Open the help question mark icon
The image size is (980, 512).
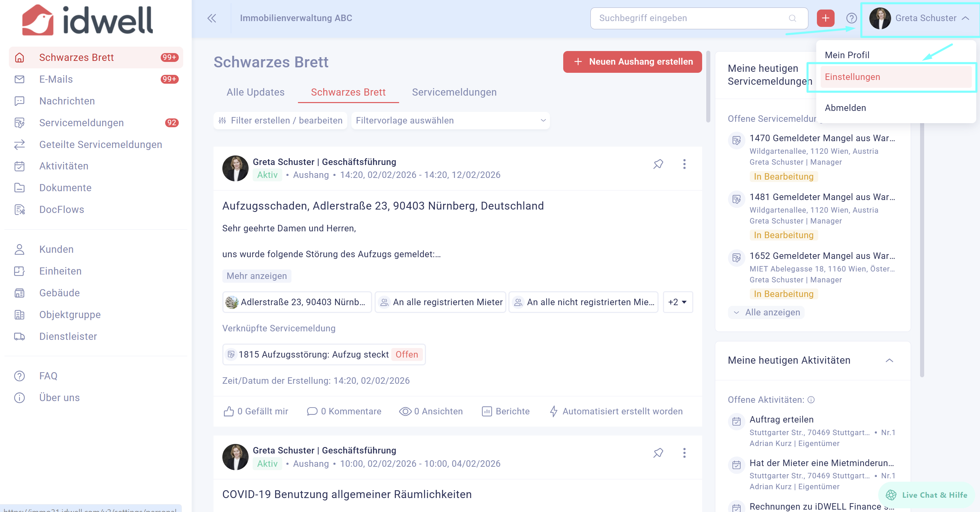coord(851,18)
